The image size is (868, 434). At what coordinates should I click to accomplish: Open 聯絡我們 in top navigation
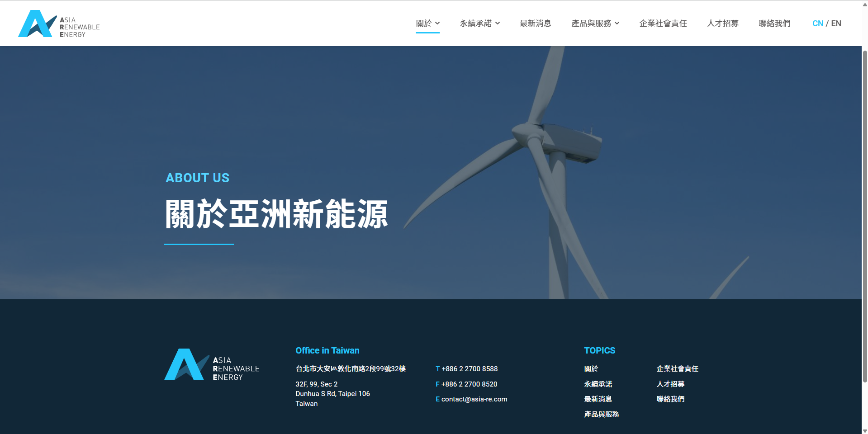[x=774, y=24]
